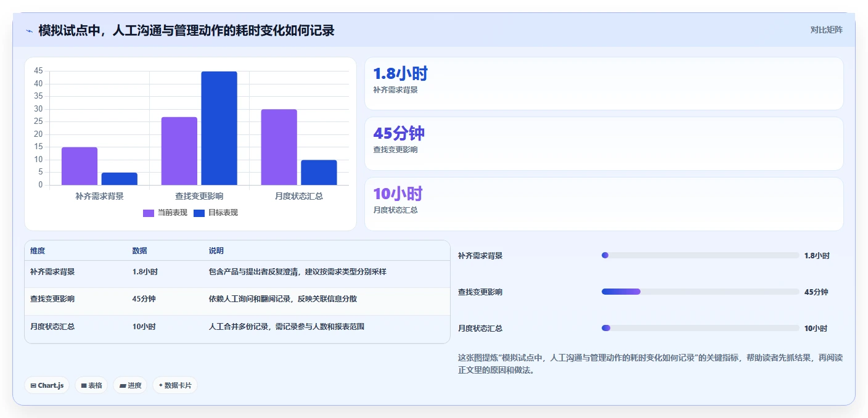Screen dimensions: 868x418
Task: Click the description starting 依赖人工询问和翻阅记录
Action: [283, 299]
